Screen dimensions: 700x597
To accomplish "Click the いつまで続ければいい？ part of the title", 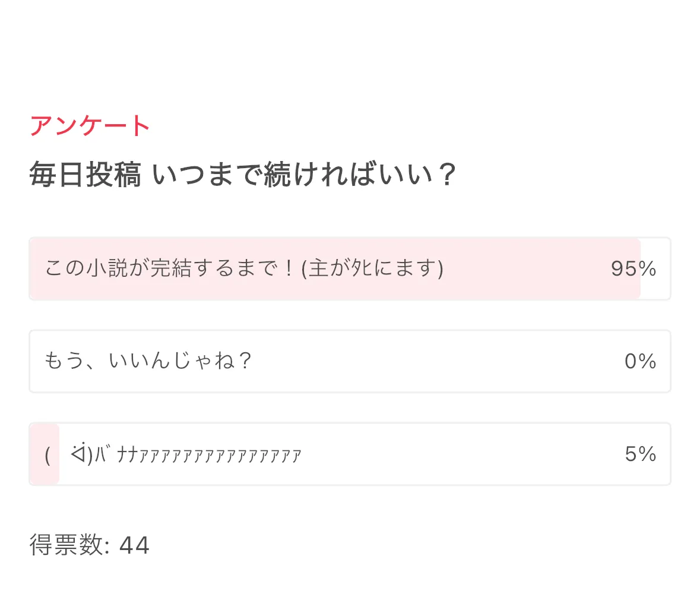I will 304,174.
